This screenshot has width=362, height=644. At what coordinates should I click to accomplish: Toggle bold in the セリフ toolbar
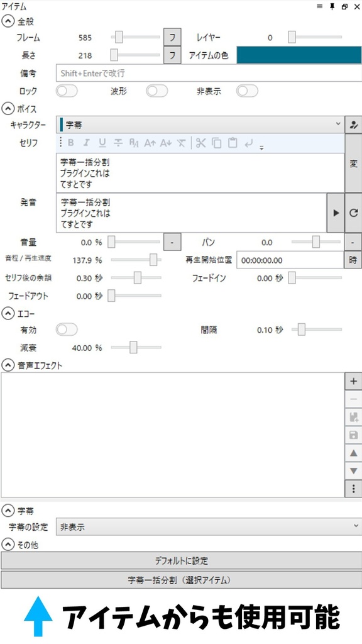click(x=70, y=143)
